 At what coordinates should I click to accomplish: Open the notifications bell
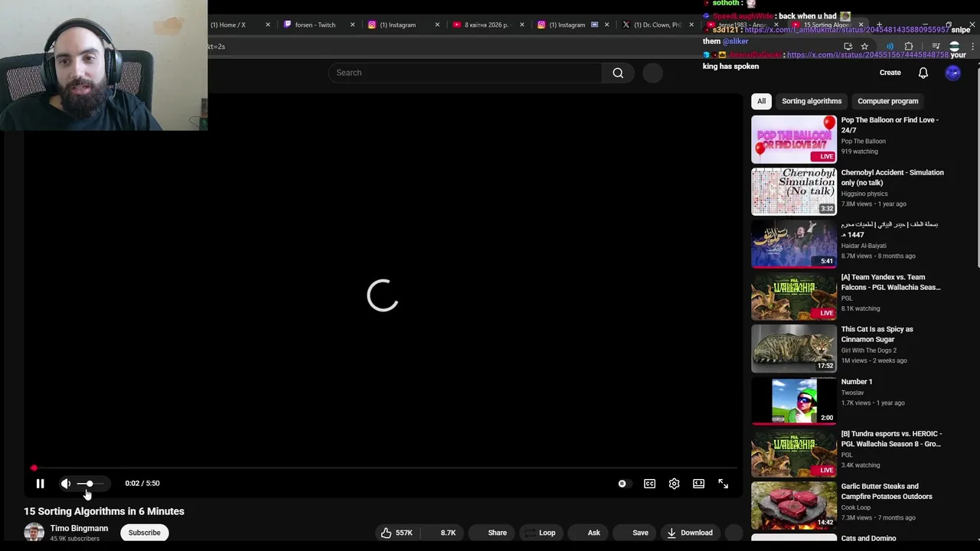[x=923, y=73]
